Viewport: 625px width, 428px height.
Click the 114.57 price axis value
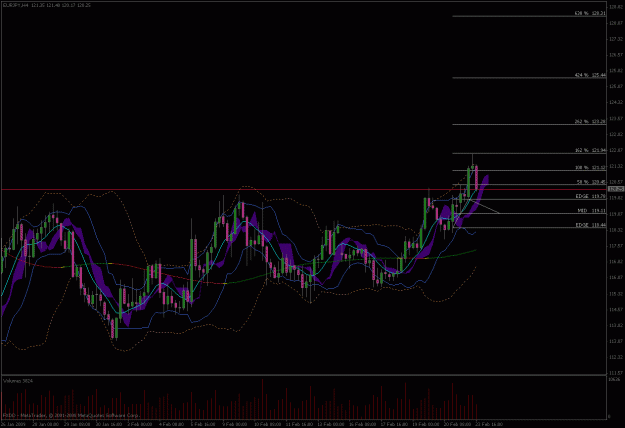tap(616, 310)
